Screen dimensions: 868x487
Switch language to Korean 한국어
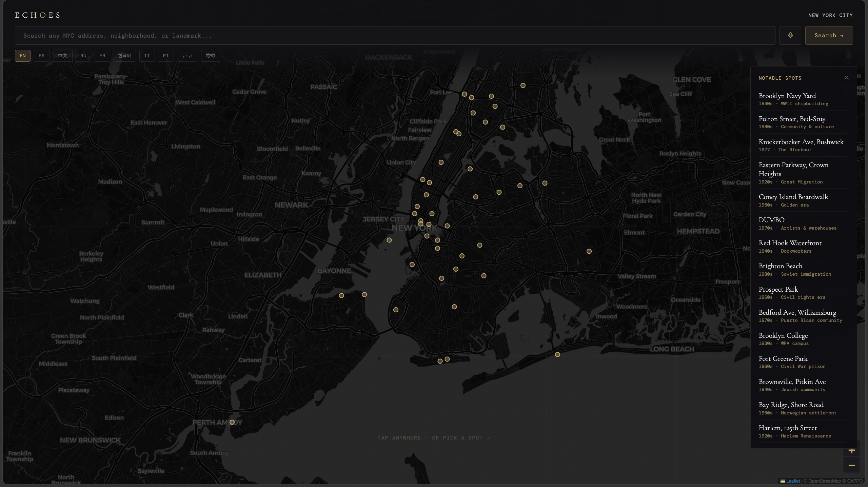coord(124,56)
